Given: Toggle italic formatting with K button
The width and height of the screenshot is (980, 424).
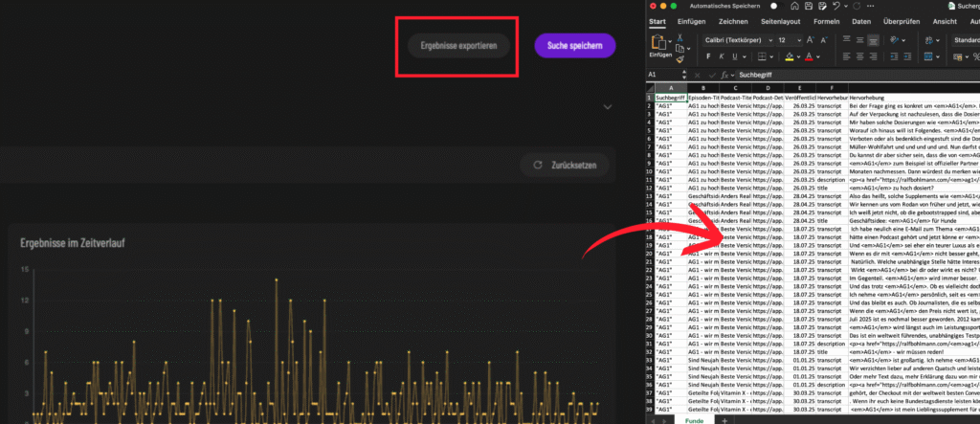Looking at the screenshot, I should (x=723, y=57).
